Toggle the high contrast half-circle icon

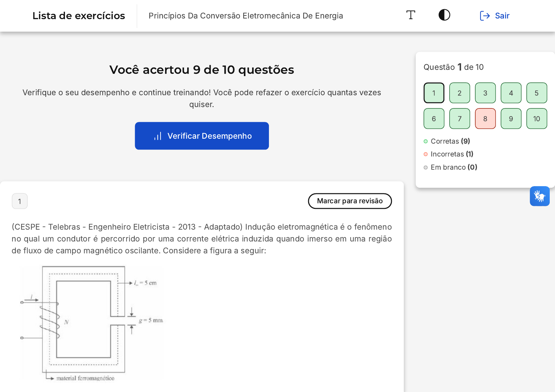pos(444,15)
